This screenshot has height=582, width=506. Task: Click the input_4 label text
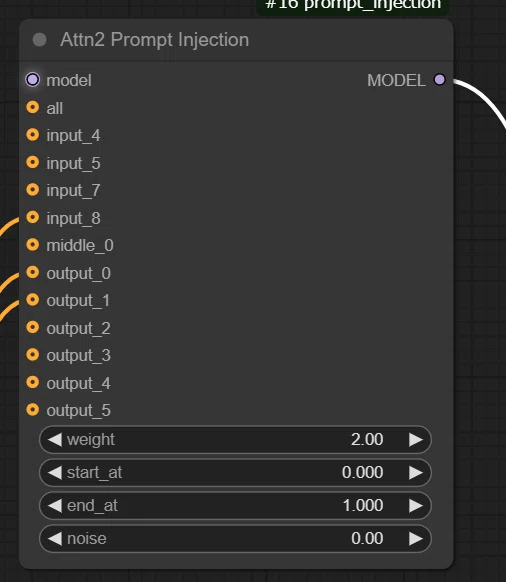pyautogui.click(x=73, y=136)
